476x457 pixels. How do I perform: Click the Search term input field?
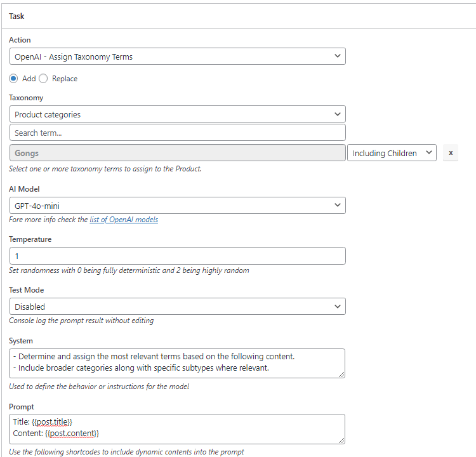pyautogui.click(x=178, y=133)
